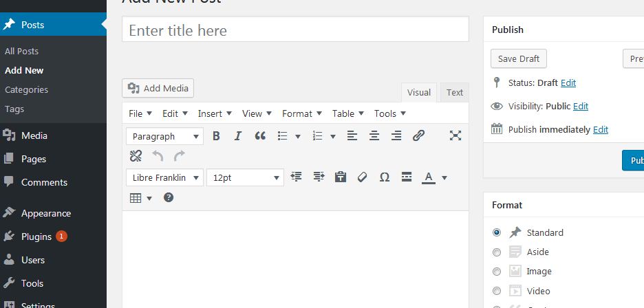Edit the Publish immediately schedule
The image size is (644, 308).
pyautogui.click(x=601, y=130)
